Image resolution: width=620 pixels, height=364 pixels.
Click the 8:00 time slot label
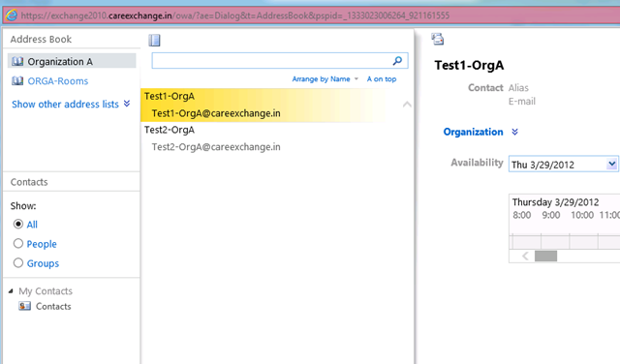521,215
